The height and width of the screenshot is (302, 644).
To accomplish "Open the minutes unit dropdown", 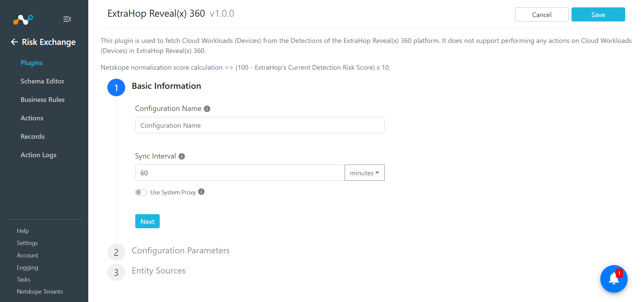I will (x=364, y=173).
